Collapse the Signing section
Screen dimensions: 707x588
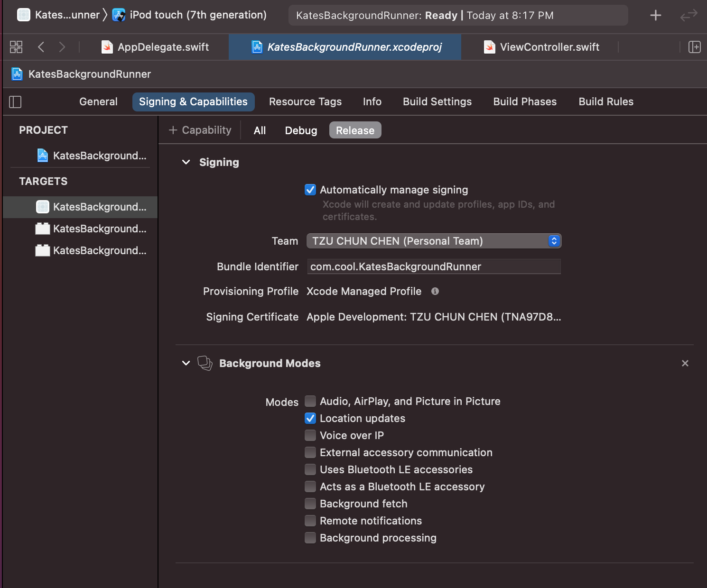[x=186, y=162]
